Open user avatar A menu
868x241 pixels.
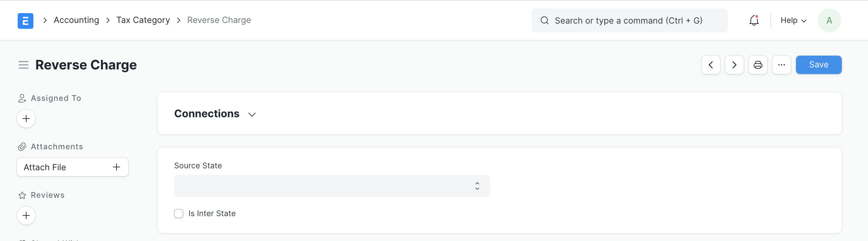click(829, 20)
